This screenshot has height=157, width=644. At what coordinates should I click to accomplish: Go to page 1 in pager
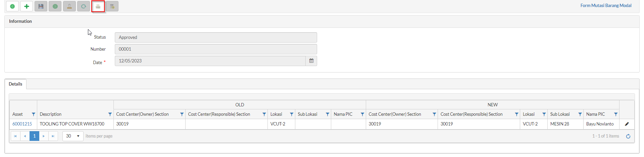coord(34,136)
